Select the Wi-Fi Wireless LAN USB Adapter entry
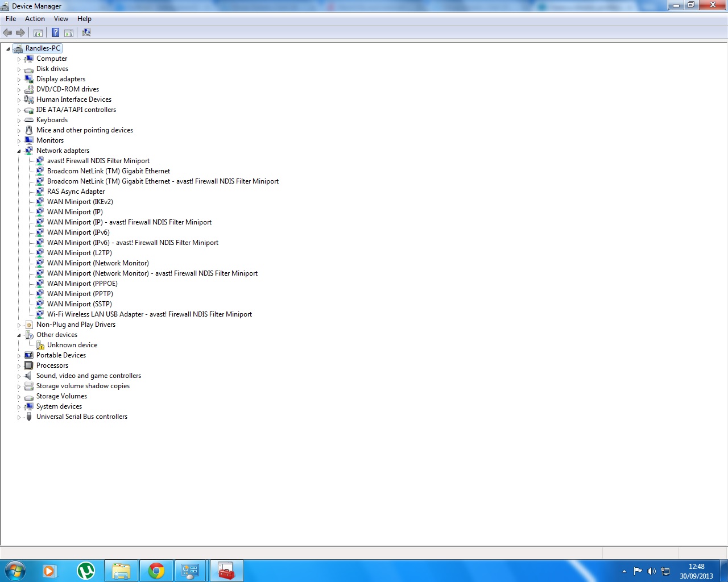The image size is (728, 582). pyautogui.click(x=150, y=314)
